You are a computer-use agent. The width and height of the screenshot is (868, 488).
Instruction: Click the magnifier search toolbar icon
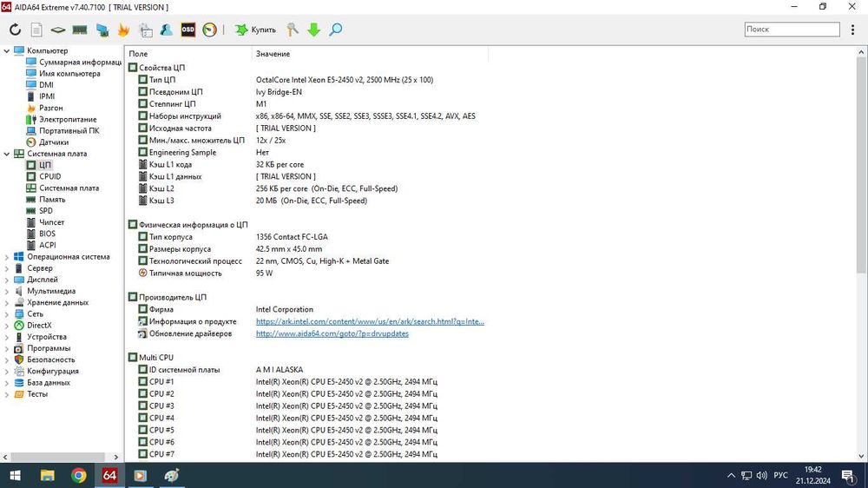335,30
